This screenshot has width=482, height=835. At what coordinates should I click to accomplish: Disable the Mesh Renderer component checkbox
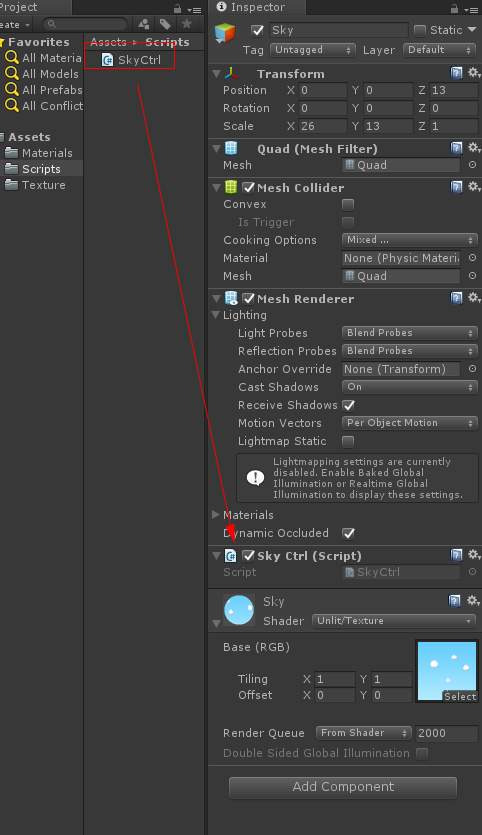point(248,298)
